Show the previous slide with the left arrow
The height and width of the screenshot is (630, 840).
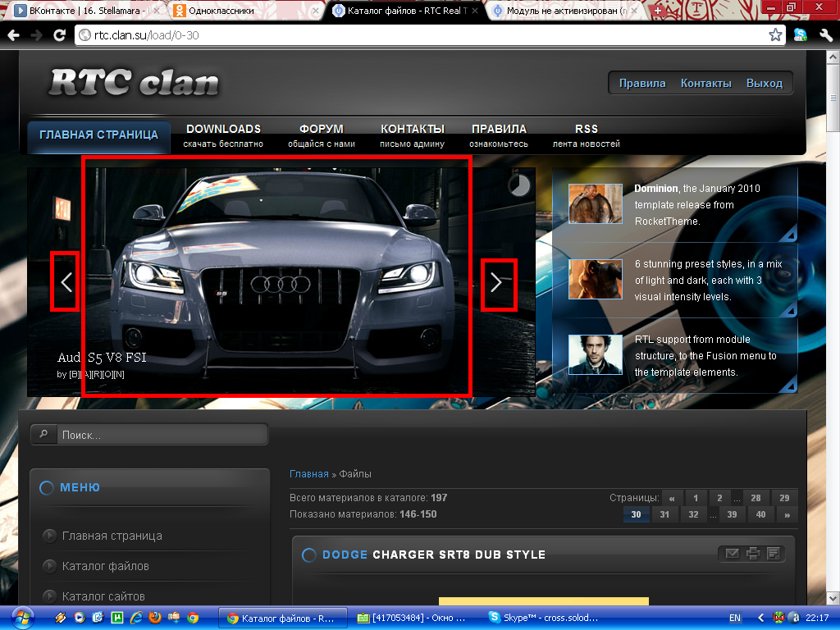pyautogui.click(x=66, y=282)
